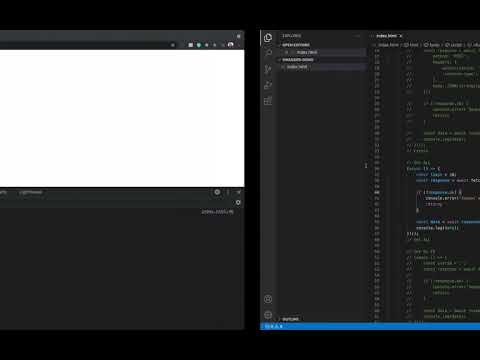The height and width of the screenshot is (360, 480).
Task: Open DevTools settings gear icon
Action: point(217,192)
